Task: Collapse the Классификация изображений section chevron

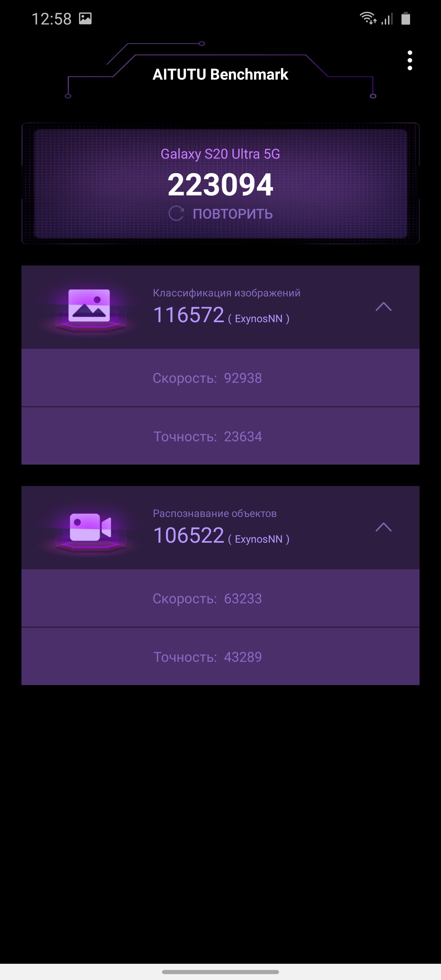Action: (383, 307)
